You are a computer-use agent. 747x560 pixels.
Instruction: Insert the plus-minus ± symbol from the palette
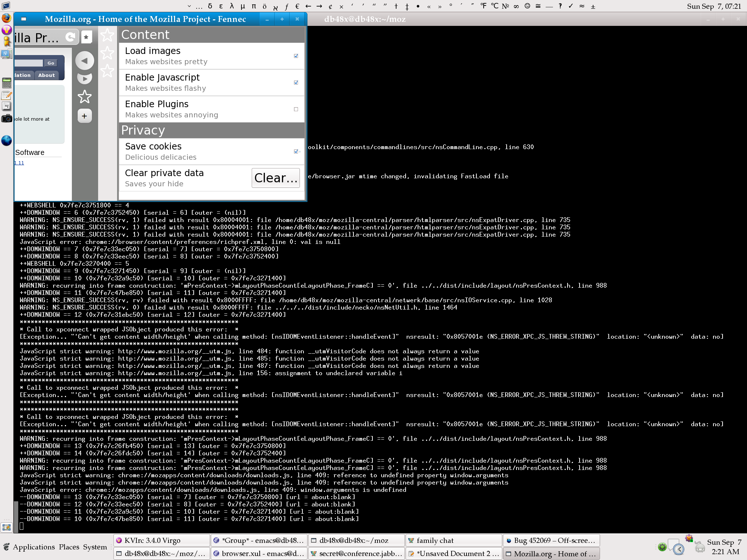point(593,6)
